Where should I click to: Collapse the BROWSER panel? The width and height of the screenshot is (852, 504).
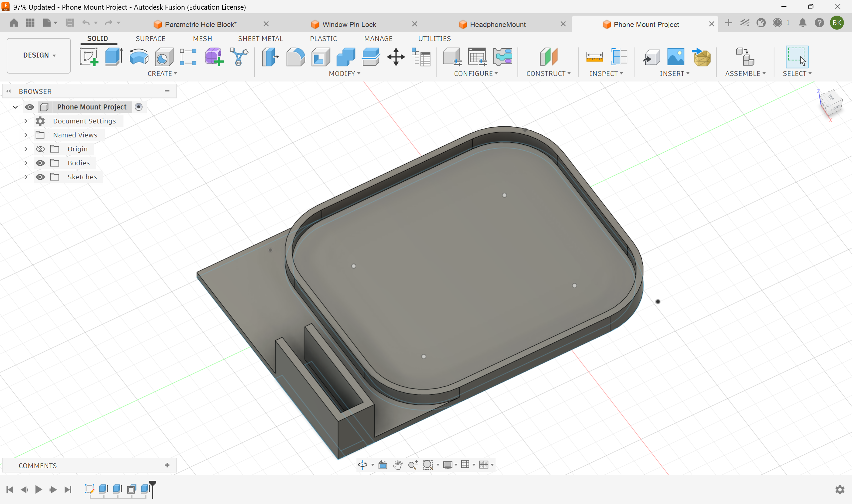tap(9, 91)
